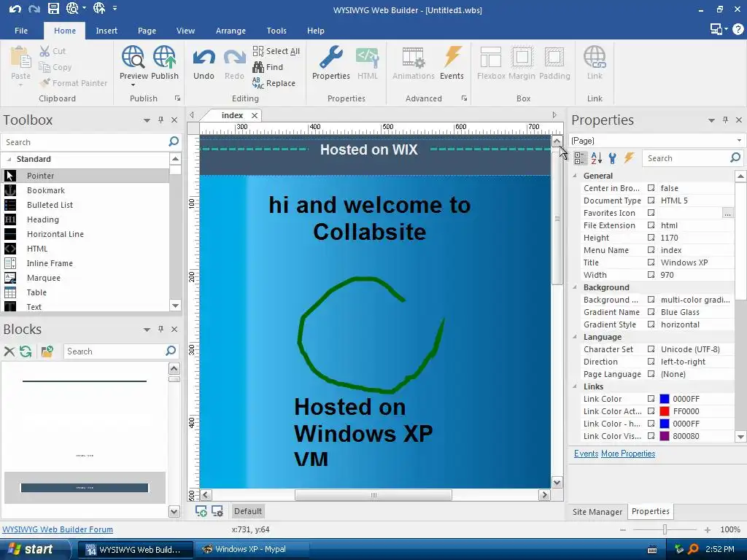This screenshot has width=747, height=560.
Task: Open the Events lightning icon in ribbon
Action: click(x=452, y=57)
